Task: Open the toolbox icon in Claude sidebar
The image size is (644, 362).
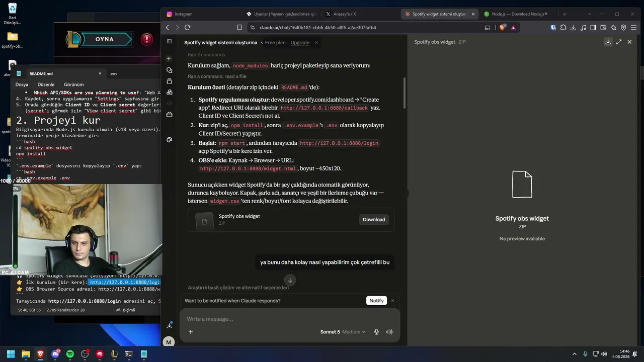Action: coord(169,115)
